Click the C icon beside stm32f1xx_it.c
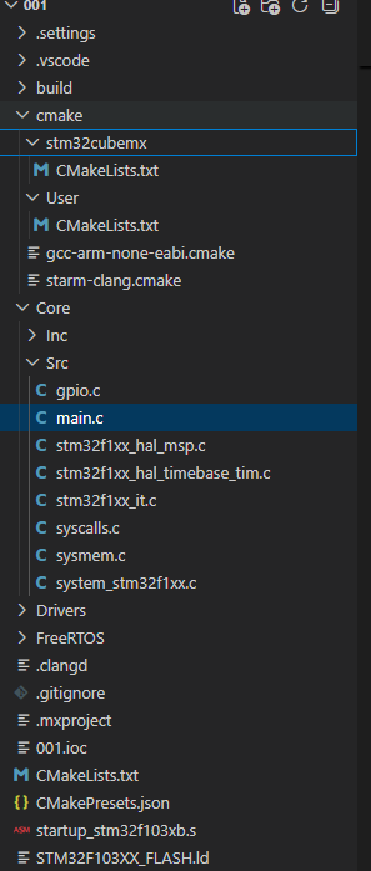 click(x=41, y=500)
